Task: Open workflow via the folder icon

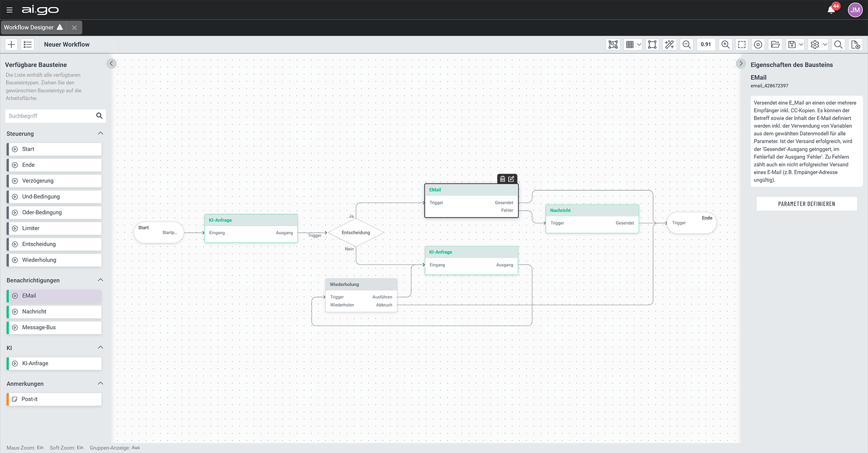Action: pos(775,44)
